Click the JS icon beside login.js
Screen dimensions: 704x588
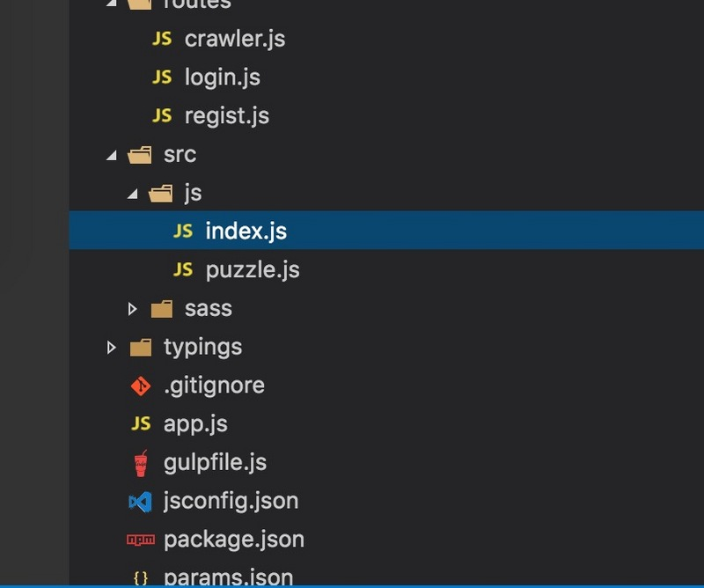163,77
